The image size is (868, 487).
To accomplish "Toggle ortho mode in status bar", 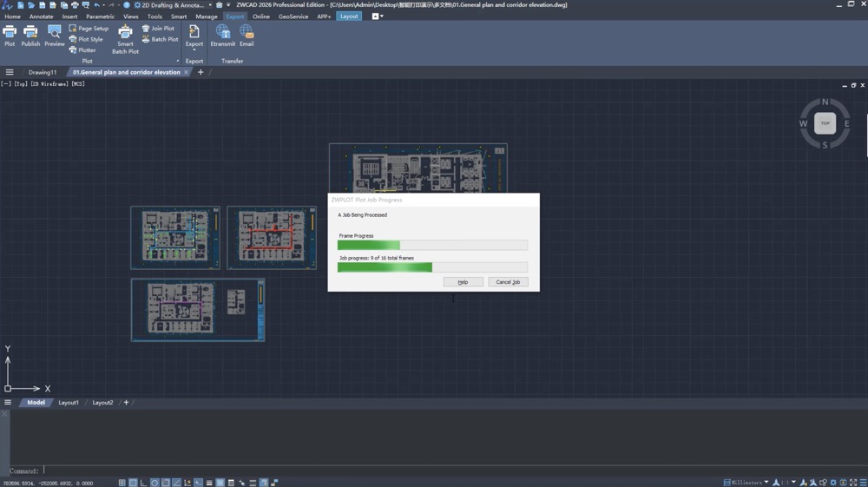I will (x=144, y=483).
